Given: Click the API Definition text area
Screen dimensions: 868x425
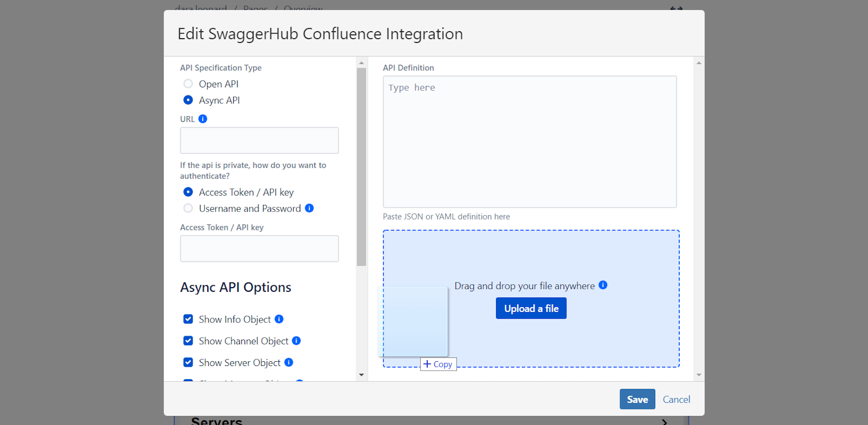Looking at the screenshot, I should [x=530, y=142].
